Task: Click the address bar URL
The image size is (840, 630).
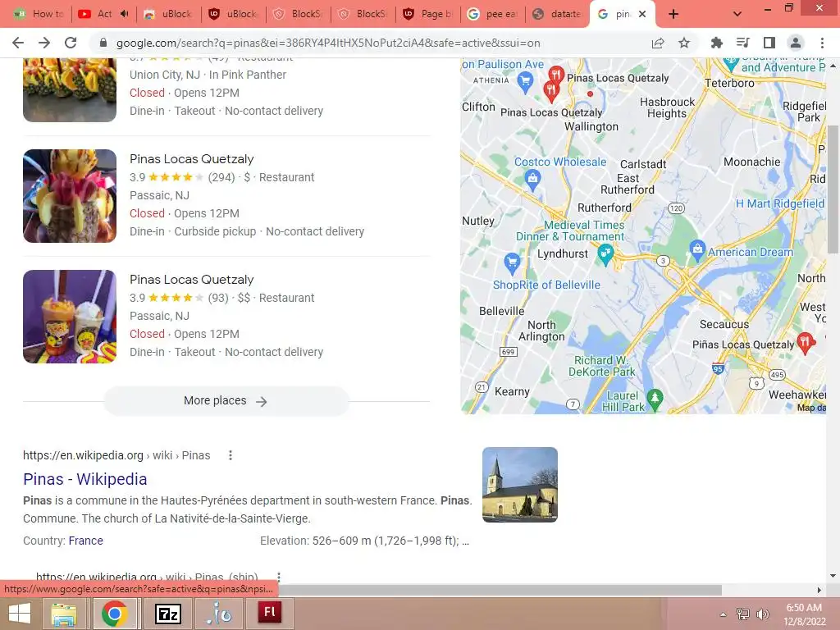Action: point(328,43)
